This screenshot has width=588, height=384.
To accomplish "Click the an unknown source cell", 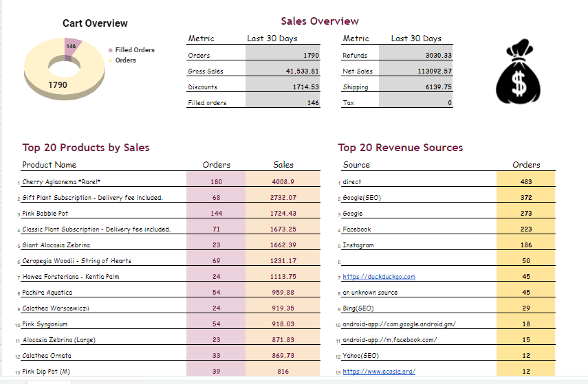I will 370,292.
